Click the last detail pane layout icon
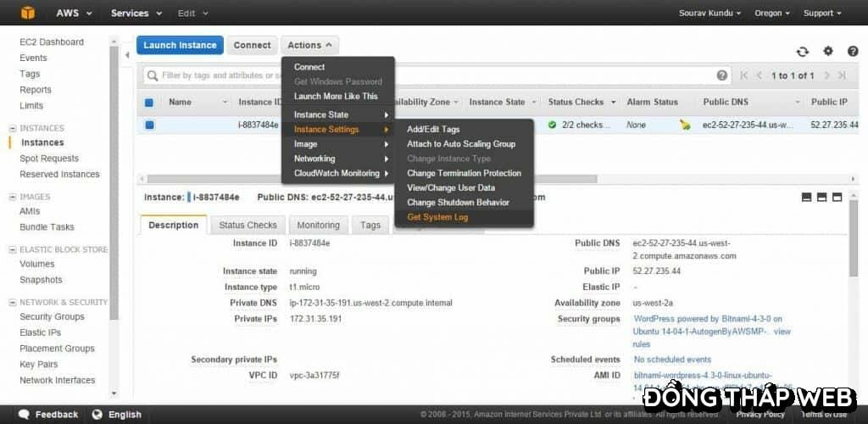Screen dimensions: 868x424 837,197
